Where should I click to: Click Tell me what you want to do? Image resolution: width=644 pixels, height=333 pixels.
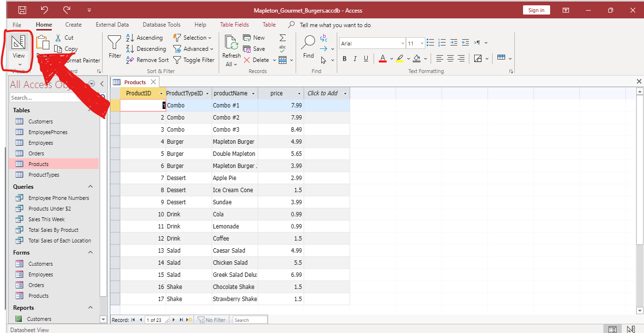pos(335,25)
